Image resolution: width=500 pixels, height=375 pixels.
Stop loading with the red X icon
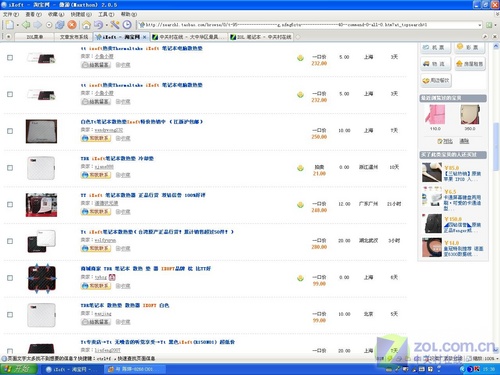pyautogui.click(x=72, y=25)
